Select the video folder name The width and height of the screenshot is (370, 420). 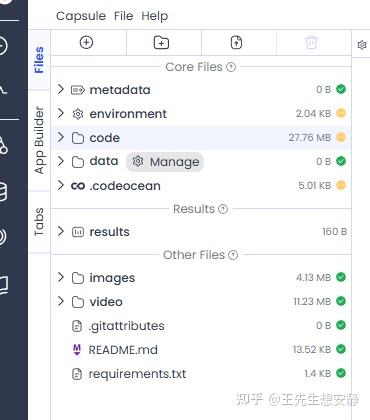106,302
